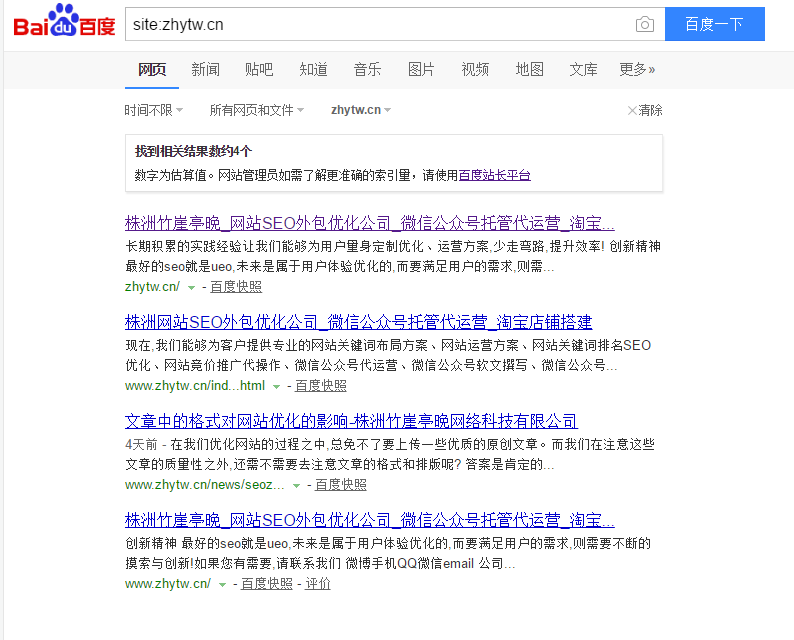Expand the arrow next to www.zhytw.cn/ URL
Screen dimensions: 794x640
(222, 585)
